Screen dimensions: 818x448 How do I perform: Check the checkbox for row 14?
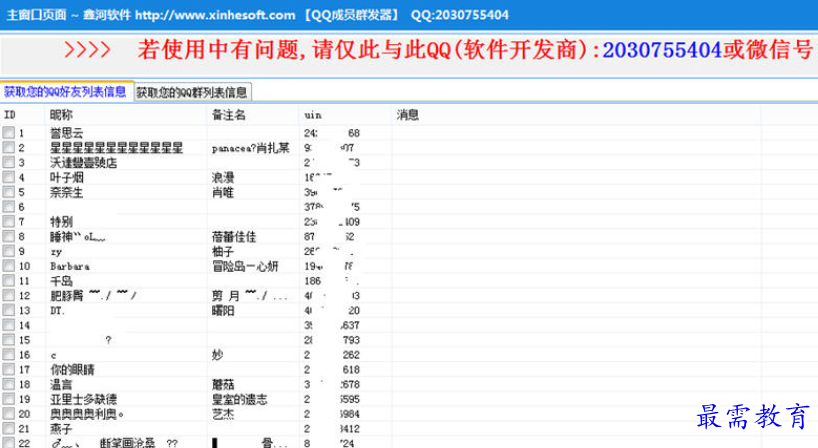point(8,324)
